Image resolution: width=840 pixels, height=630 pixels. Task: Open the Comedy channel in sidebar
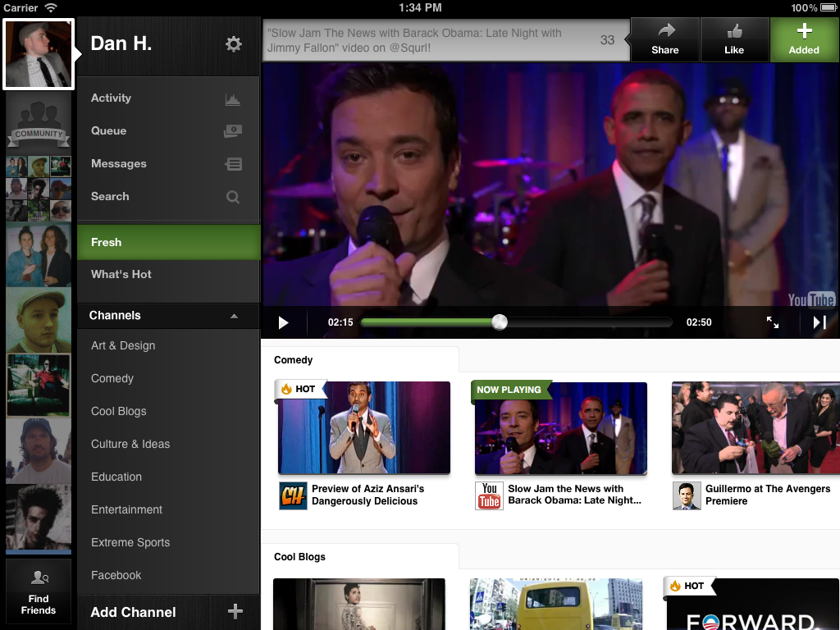pos(168,378)
